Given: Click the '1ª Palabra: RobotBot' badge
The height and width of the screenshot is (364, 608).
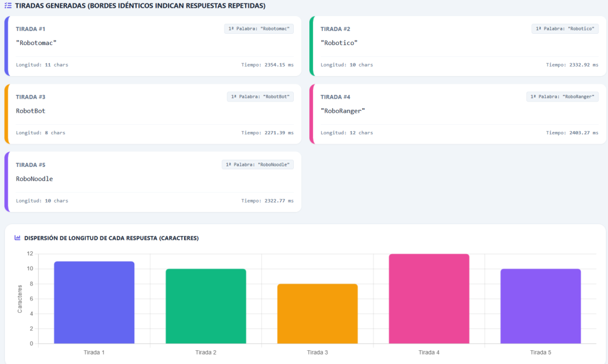Looking at the screenshot, I should coord(260,97).
